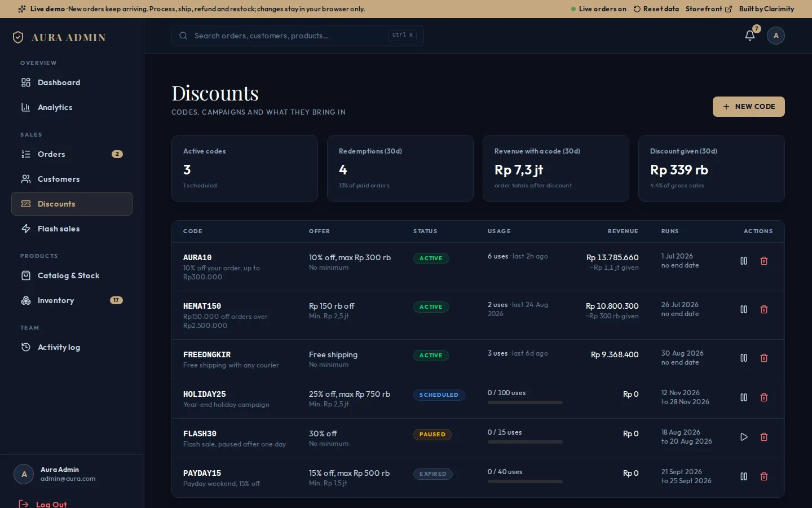This screenshot has width=812, height=508.
Task: Resume the paused FLASH30 code
Action: click(x=744, y=437)
